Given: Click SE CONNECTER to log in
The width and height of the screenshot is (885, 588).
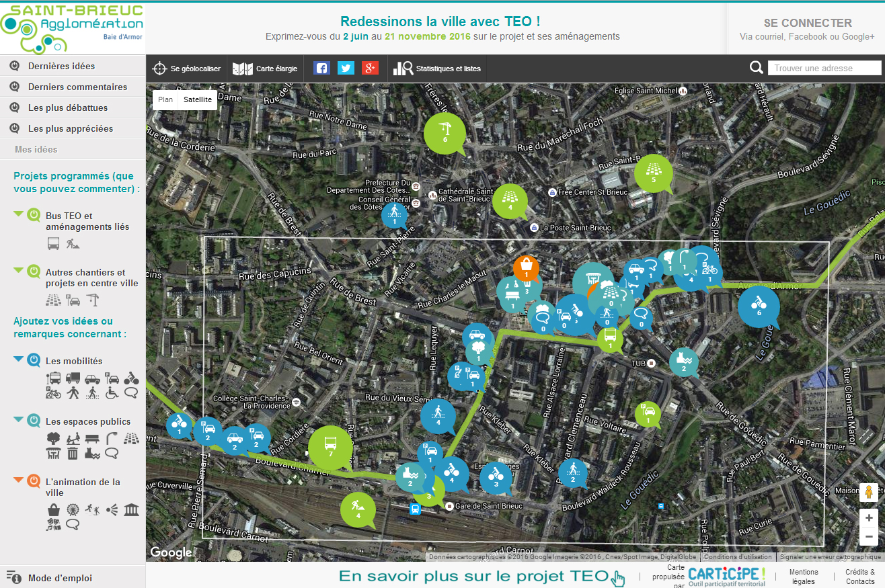Looking at the screenshot, I should point(807,23).
